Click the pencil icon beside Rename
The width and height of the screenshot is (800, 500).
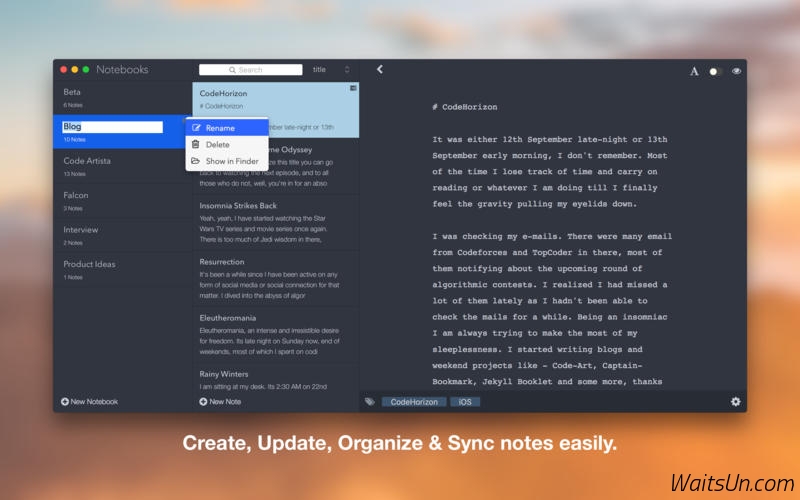pyautogui.click(x=196, y=128)
